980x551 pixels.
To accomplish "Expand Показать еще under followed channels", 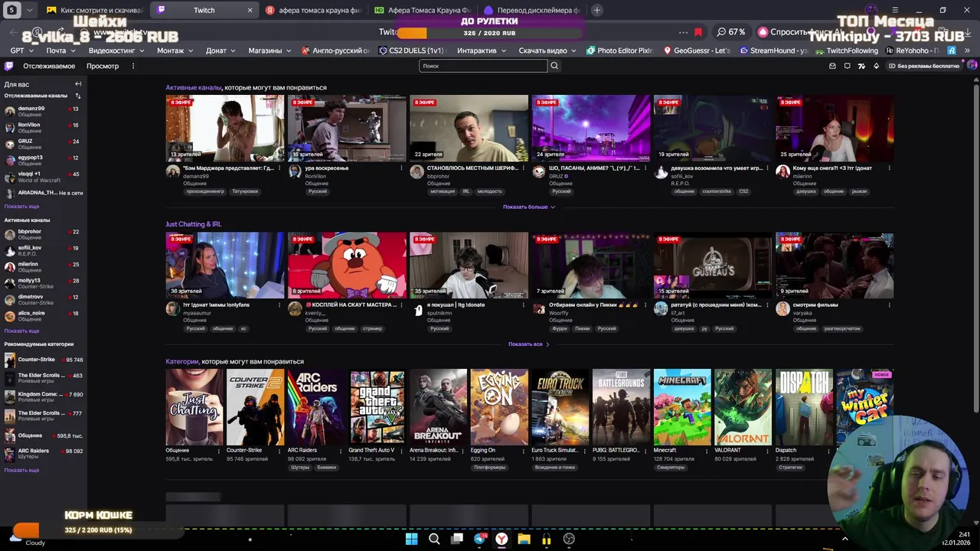I will [x=21, y=207].
